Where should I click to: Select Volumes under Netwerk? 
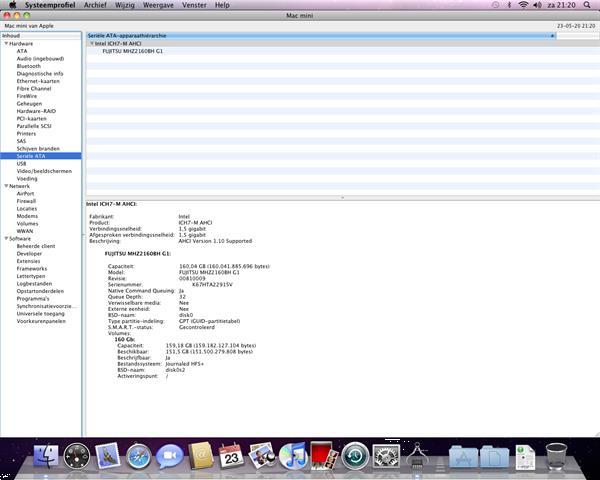click(x=27, y=224)
